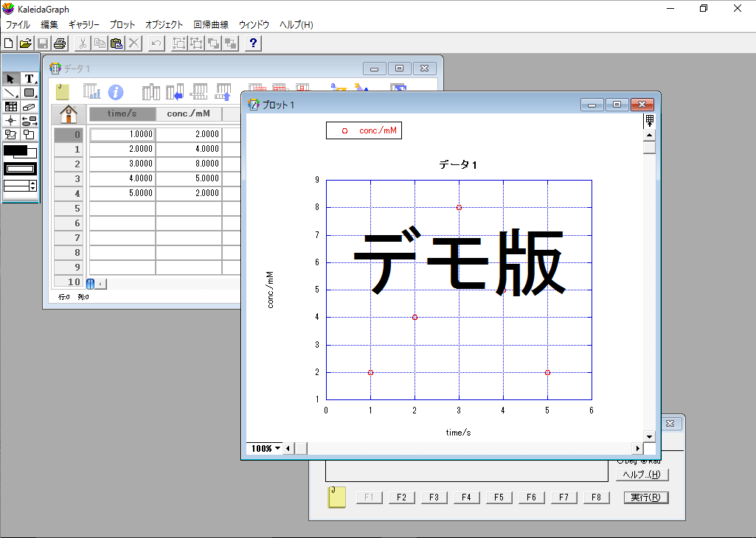The image size is (756, 538).
Task: Choose the crosshair Data Selection tool
Action: (10, 121)
